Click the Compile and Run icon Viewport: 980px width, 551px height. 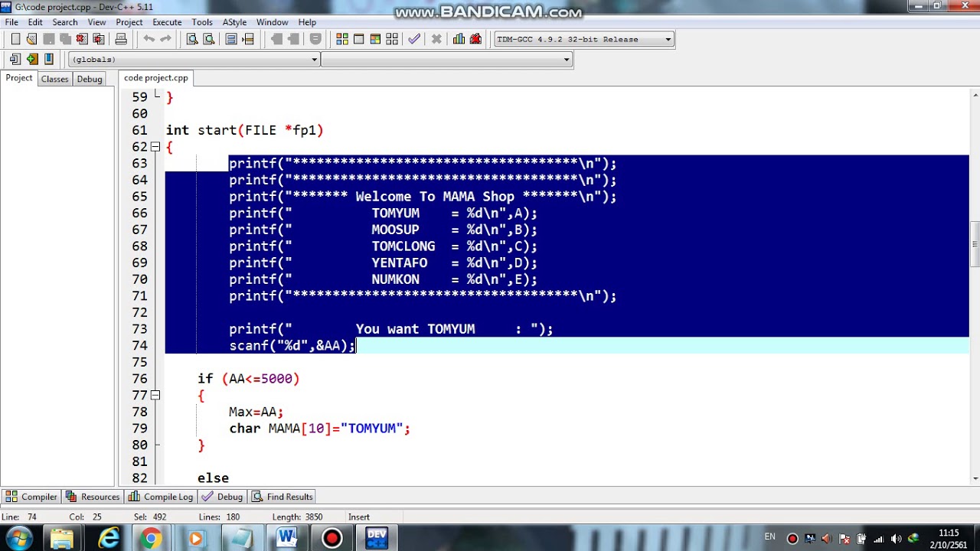pos(376,39)
